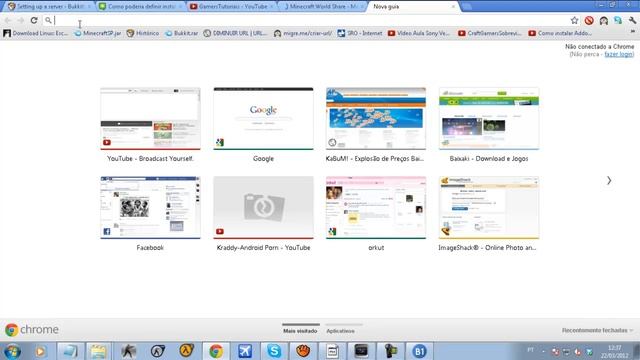The width and height of the screenshot is (640, 360).
Task: Switch to Minecraft World Share tab
Action: tap(322, 7)
